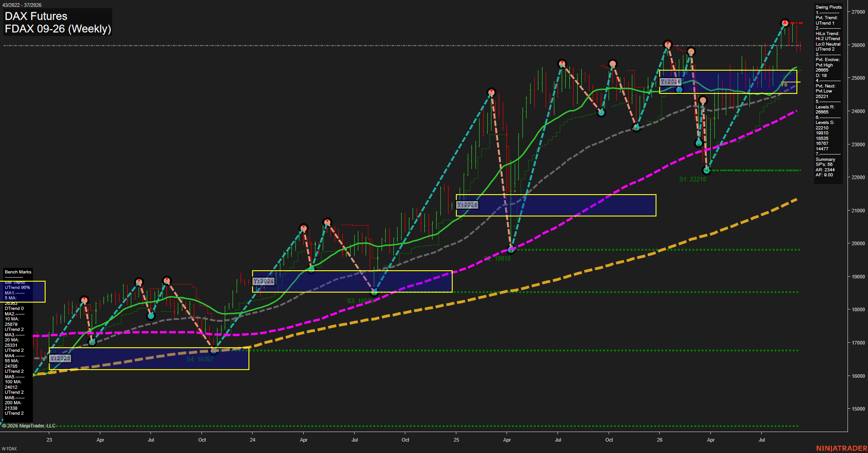This screenshot has height=453, width=868.
Task: Click the HiLo Trend: entry in Swing Pivots
Action: (x=827, y=34)
